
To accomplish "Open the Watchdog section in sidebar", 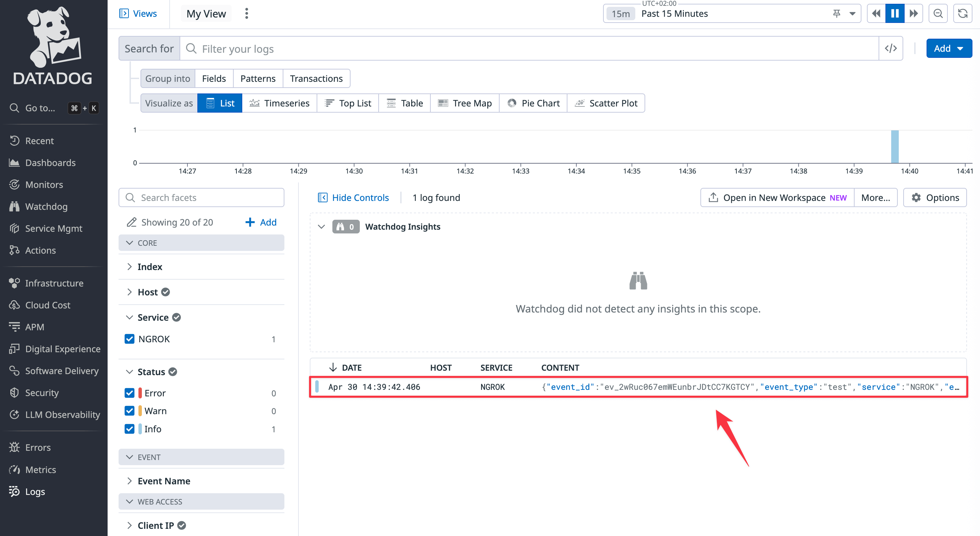I will (x=46, y=206).
